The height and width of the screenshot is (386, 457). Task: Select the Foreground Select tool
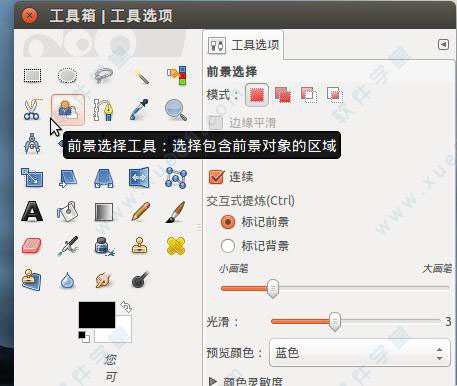coord(68,110)
